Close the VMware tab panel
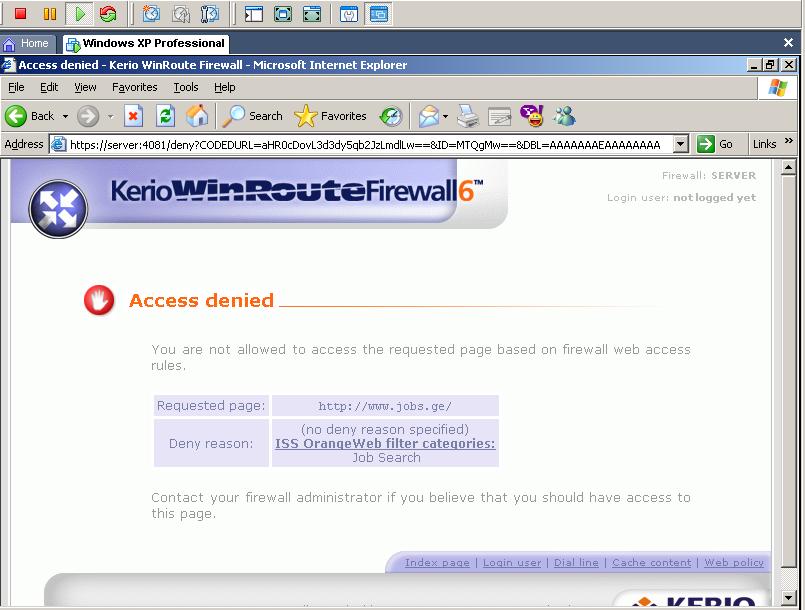 click(789, 43)
